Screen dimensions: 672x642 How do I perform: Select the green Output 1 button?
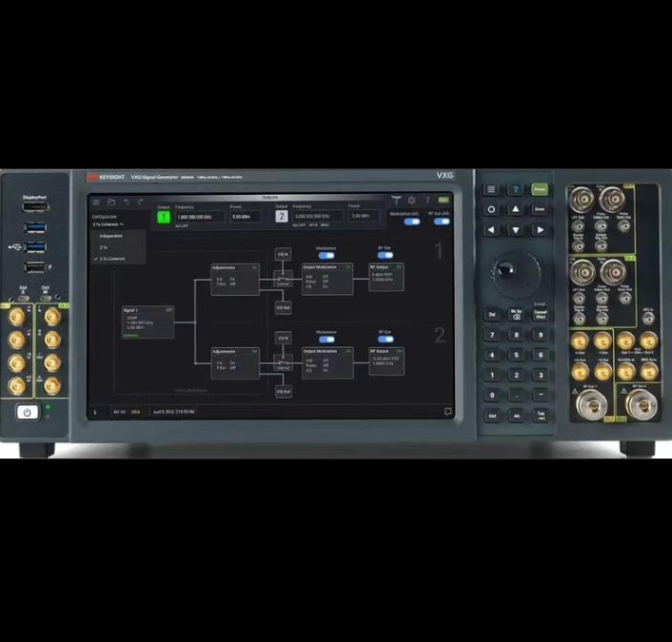click(164, 217)
